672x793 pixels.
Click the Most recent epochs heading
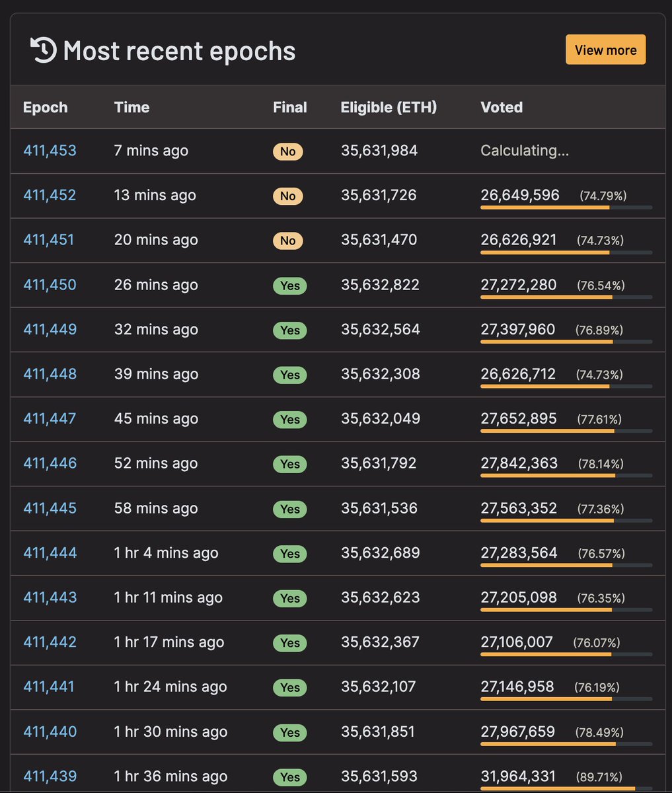[179, 51]
